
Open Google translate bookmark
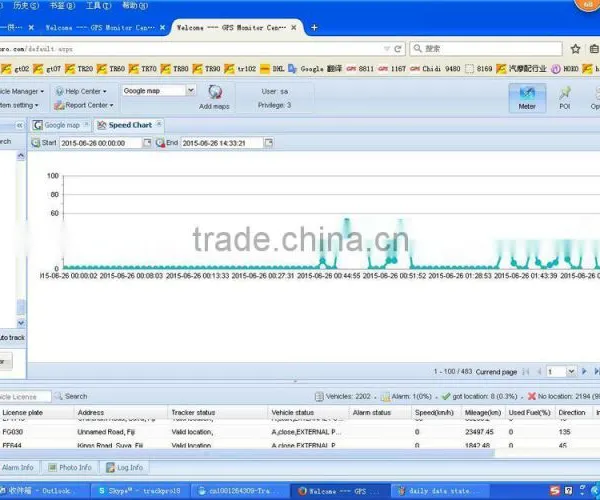click(315, 69)
